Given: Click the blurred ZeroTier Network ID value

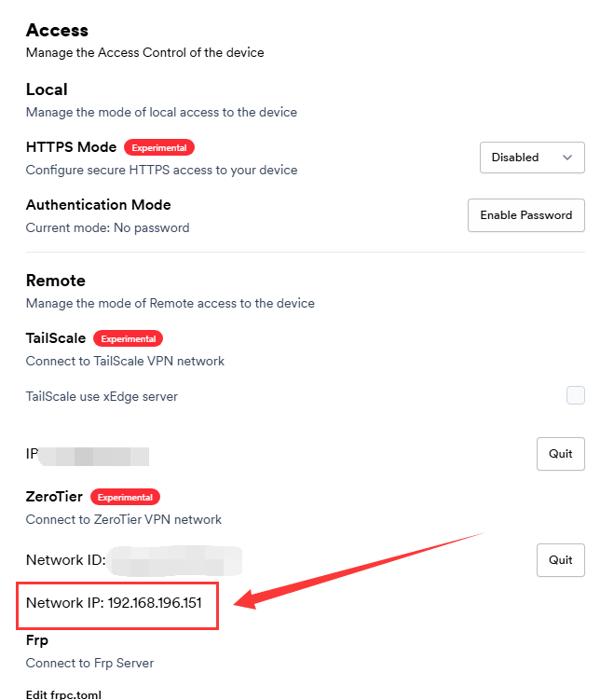Looking at the screenshot, I should coord(173,561).
